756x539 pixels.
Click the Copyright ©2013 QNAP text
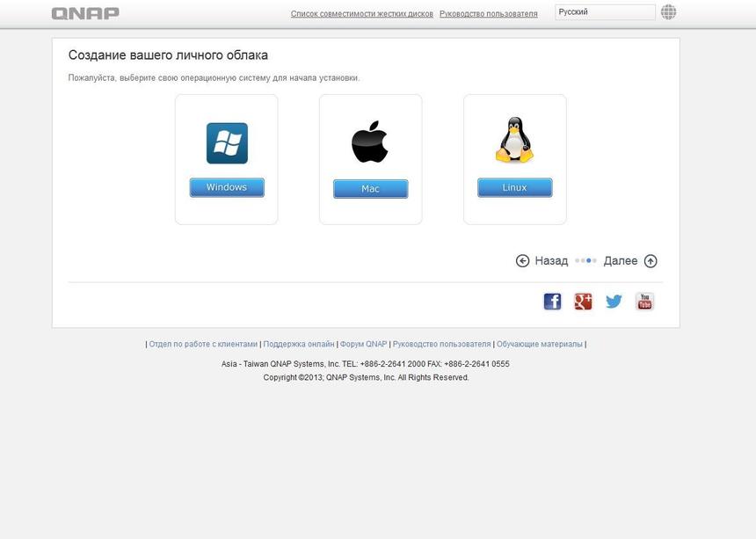[366, 377]
